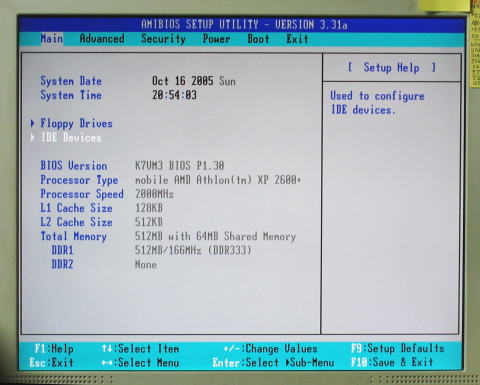Switch to the Advanced tab
Image resolution: width=480 pixels, height=385 pixels.
click(102, 39)
